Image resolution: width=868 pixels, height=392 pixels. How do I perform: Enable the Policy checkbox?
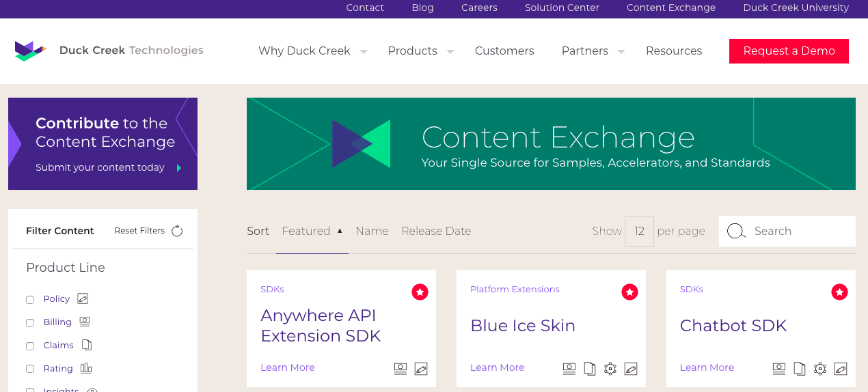[30, 300]
